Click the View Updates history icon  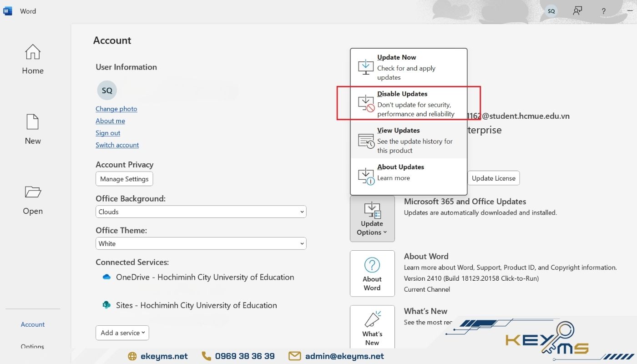tap(366, 140)
